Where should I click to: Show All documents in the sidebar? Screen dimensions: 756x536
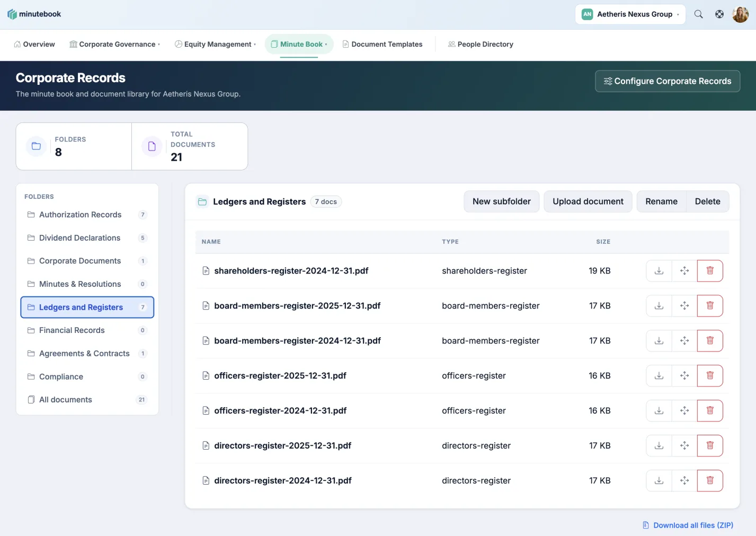pos(87,400)
